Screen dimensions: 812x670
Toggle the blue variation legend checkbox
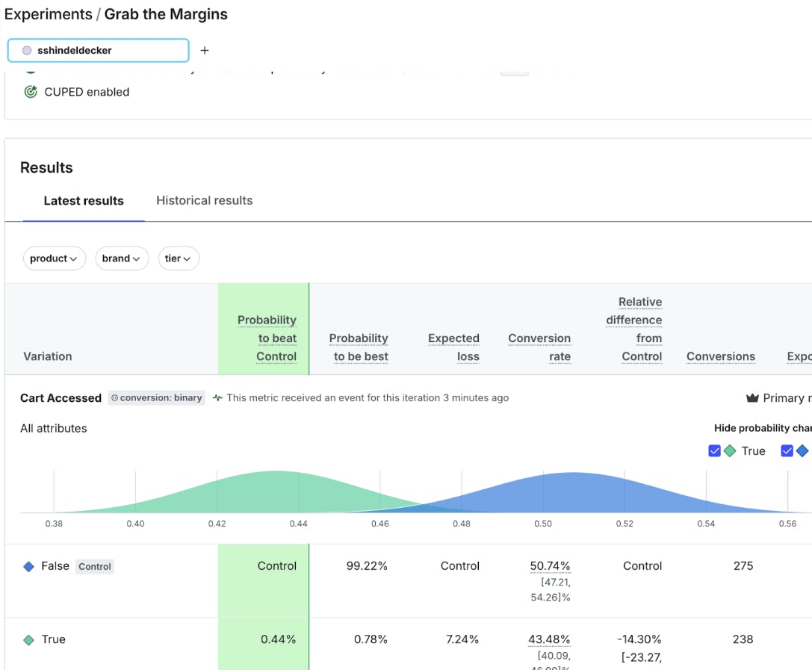tap(787, 451)
